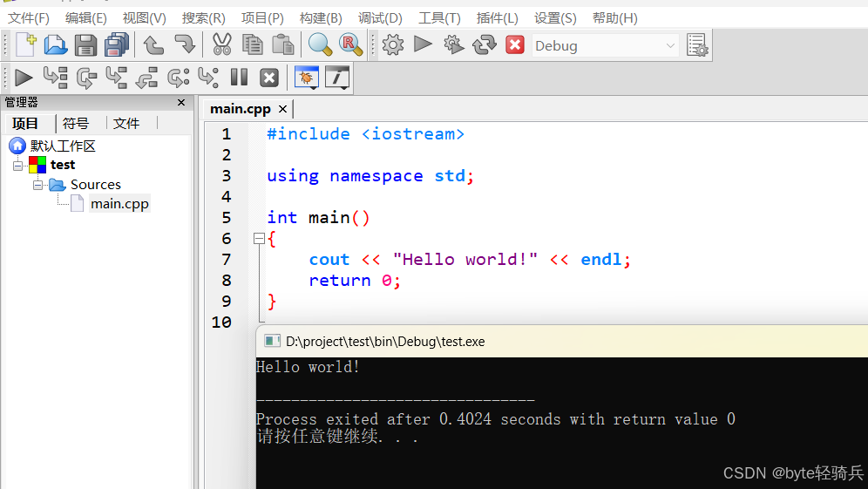Open a file with the folder icon
The image size is (868, 489).
pos(56,44)
